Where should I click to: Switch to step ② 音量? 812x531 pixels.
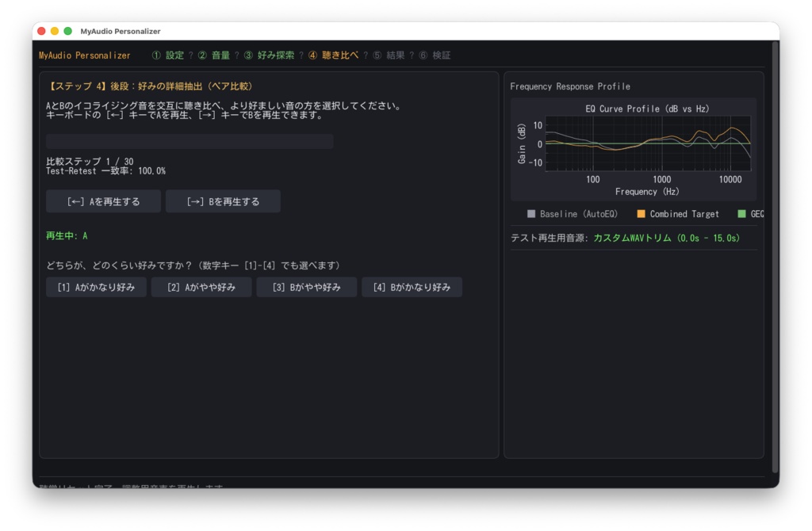[214, 55]
